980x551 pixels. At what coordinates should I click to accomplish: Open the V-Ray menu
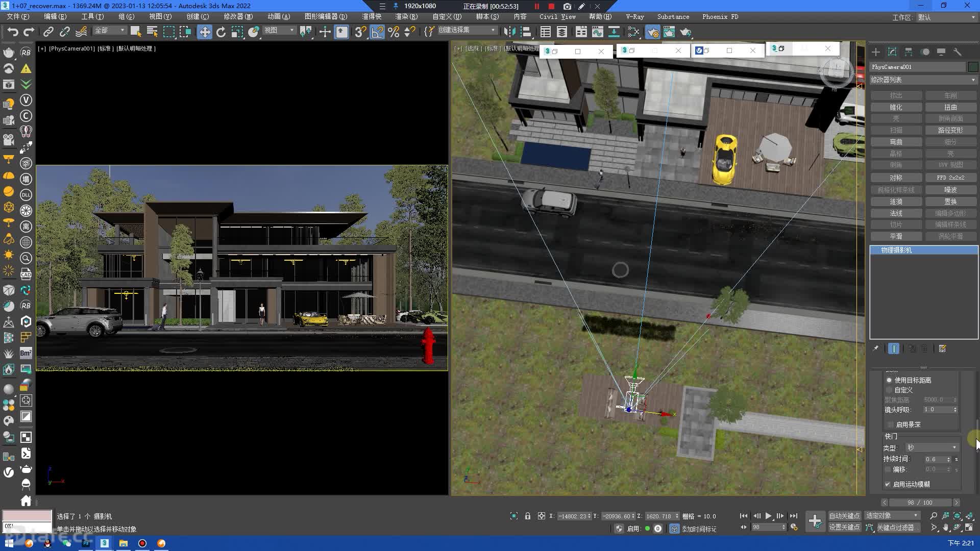(635, 17)
